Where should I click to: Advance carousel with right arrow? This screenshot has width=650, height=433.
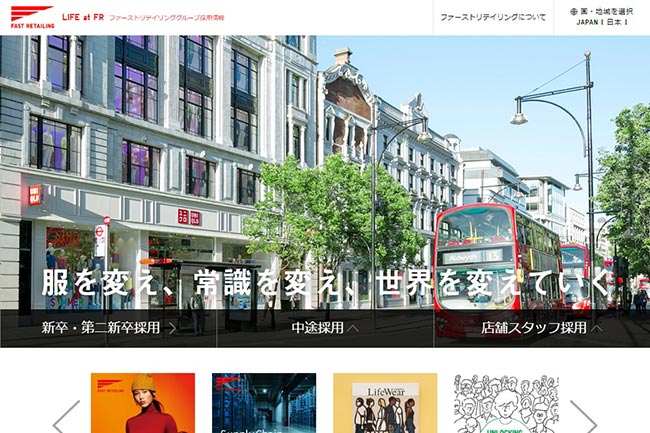[584, 415]
